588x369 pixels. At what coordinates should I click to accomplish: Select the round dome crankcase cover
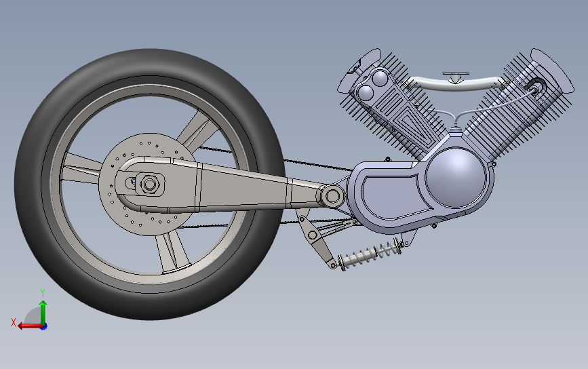[x=456, y=177]
